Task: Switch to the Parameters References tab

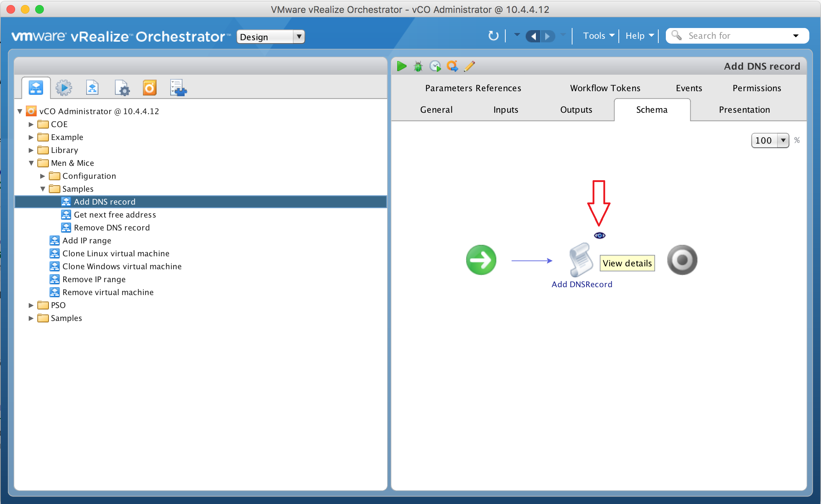Action: click(x=473, y=88)
